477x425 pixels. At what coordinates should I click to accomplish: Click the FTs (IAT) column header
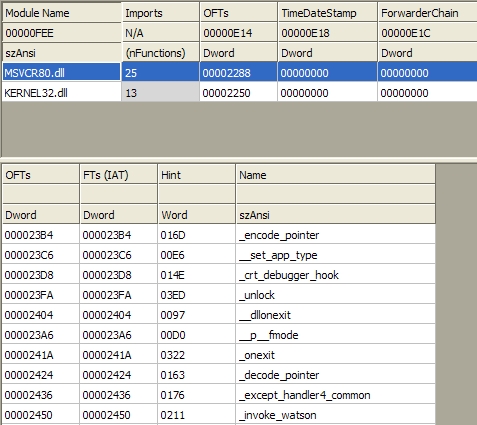point(118,175)
